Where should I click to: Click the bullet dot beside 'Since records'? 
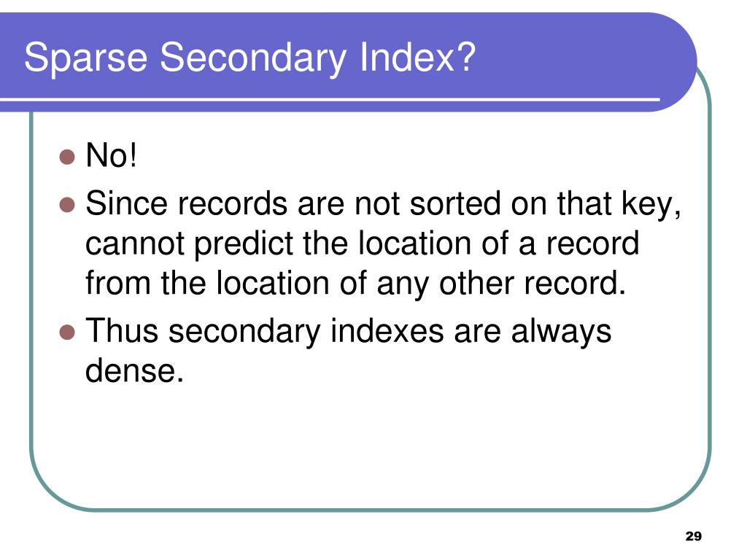67,205
